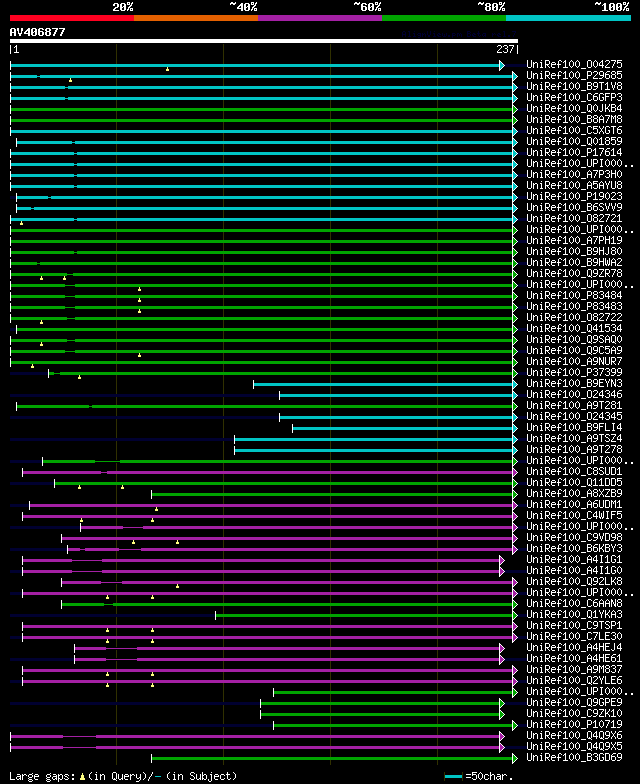Open UniRef100_Q11DD5 subject label
The height and width of the screenshot is (784, 640).
[x=574, y=482]
